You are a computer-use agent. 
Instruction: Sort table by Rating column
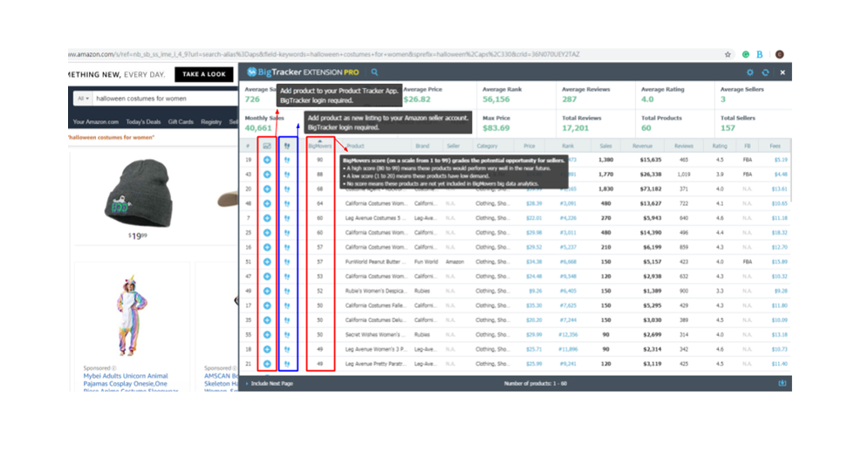[720, 147]
